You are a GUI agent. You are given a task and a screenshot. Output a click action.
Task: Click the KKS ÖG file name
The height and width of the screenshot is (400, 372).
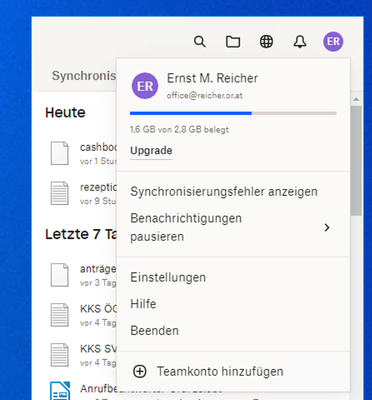point(98,309)
